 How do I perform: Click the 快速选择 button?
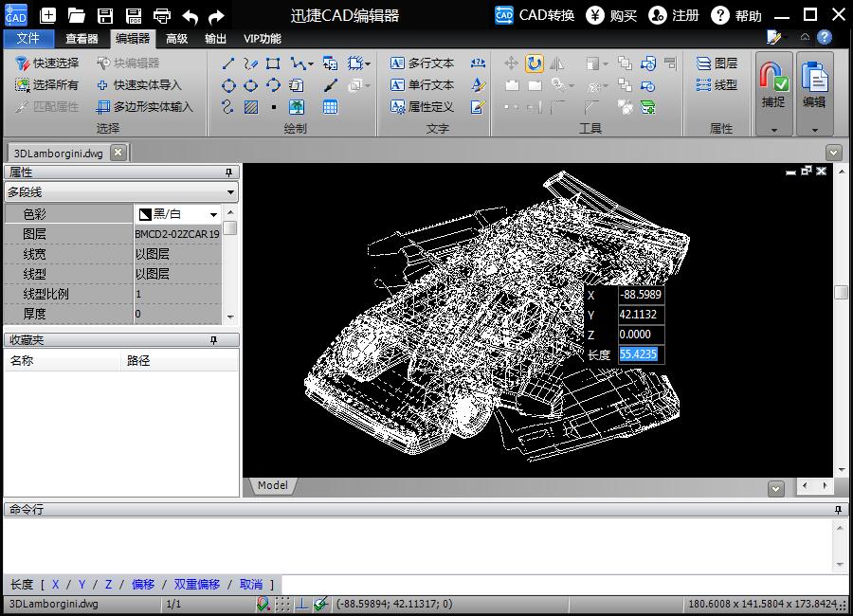(47, 63)
